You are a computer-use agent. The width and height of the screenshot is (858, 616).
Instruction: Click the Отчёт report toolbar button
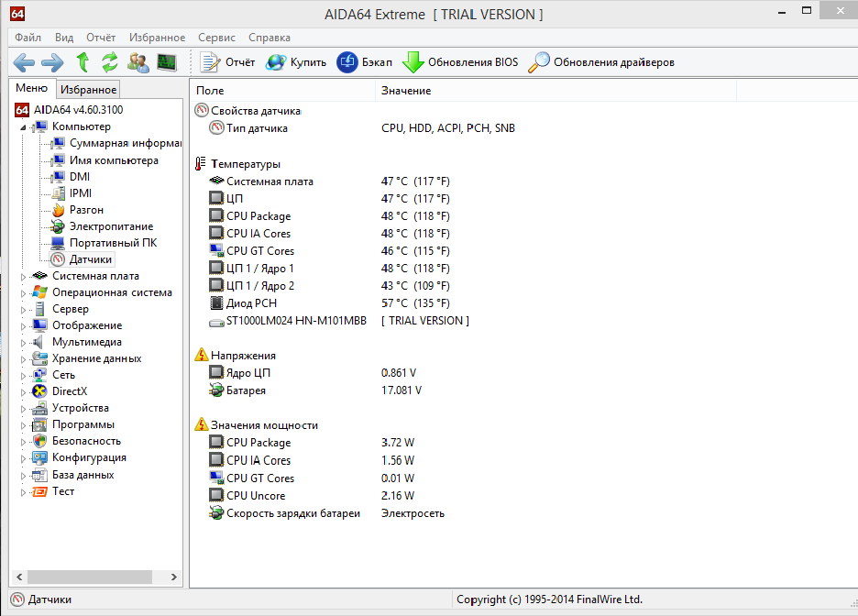(227, 62)
